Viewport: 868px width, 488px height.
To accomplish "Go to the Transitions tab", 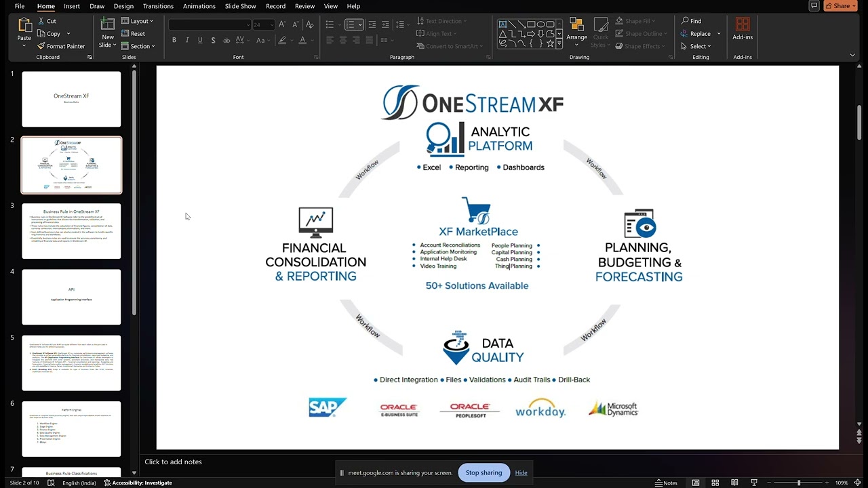I will tap(158, 6).
